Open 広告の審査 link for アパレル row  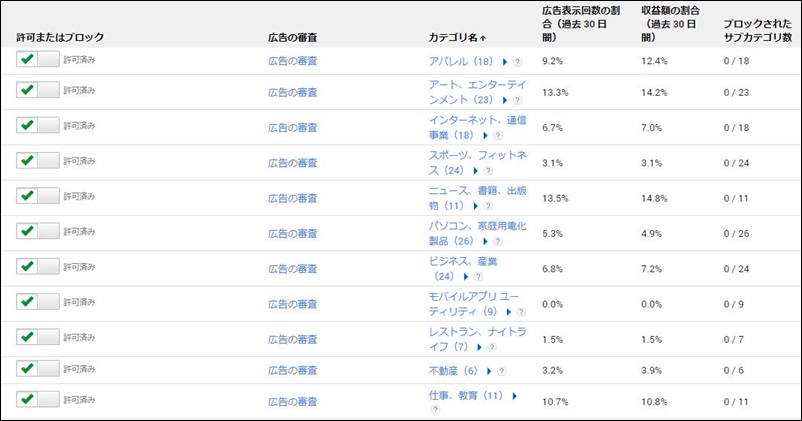pyautogui.click(x=292, y=61)
